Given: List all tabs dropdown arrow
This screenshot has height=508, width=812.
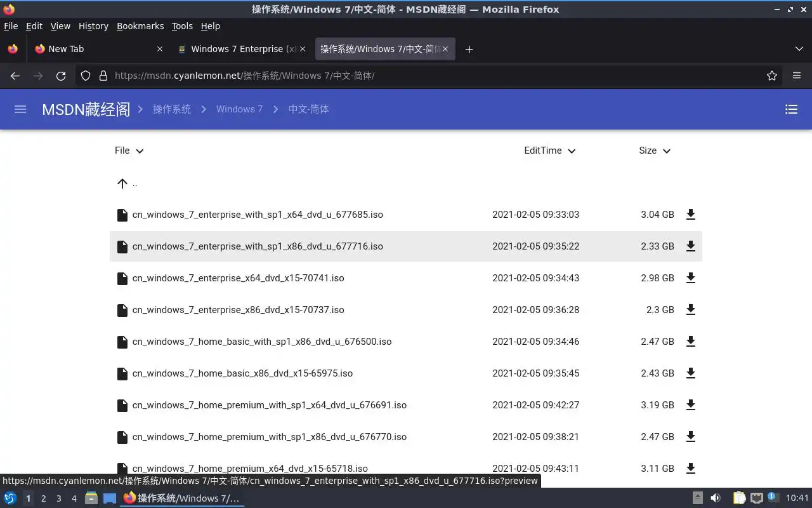Looking at the screenshot, I should [799, 49].
